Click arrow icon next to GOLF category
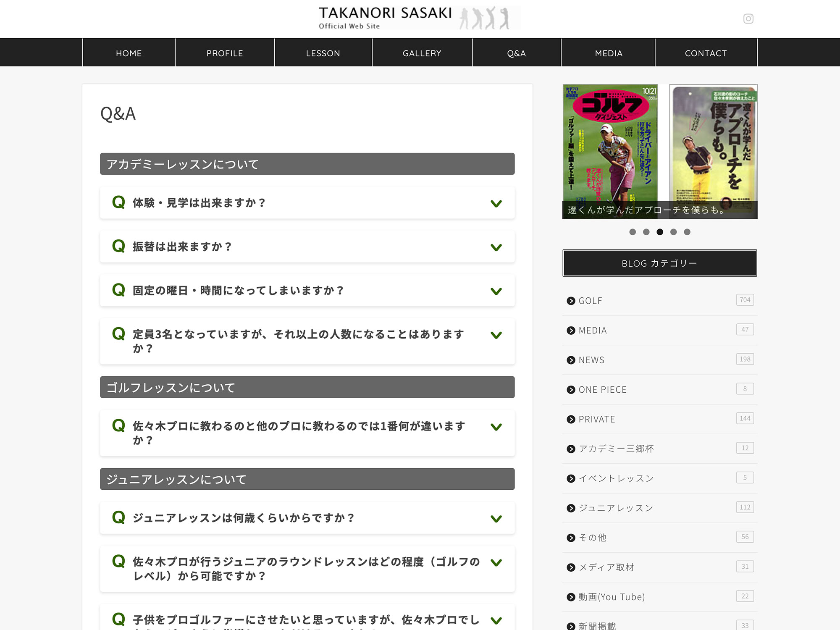Image resolution: width=840 pixels, height=630 pixels. [571, 301]
